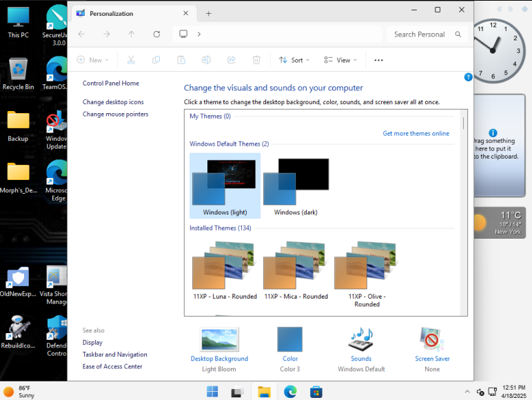Click the Rename icon in toolbar
This screenshot has height=400, width=532.
[206, 60]
